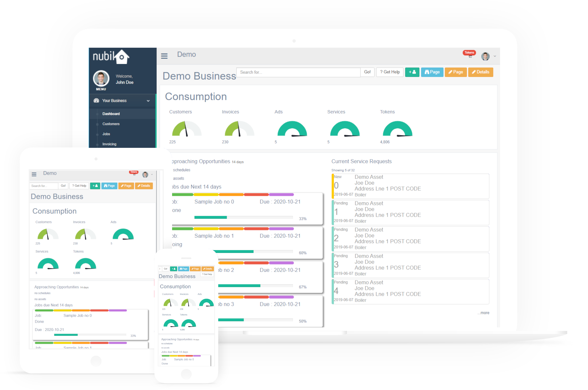Open the Pending service request numbered 1

(x=410, y=212)
